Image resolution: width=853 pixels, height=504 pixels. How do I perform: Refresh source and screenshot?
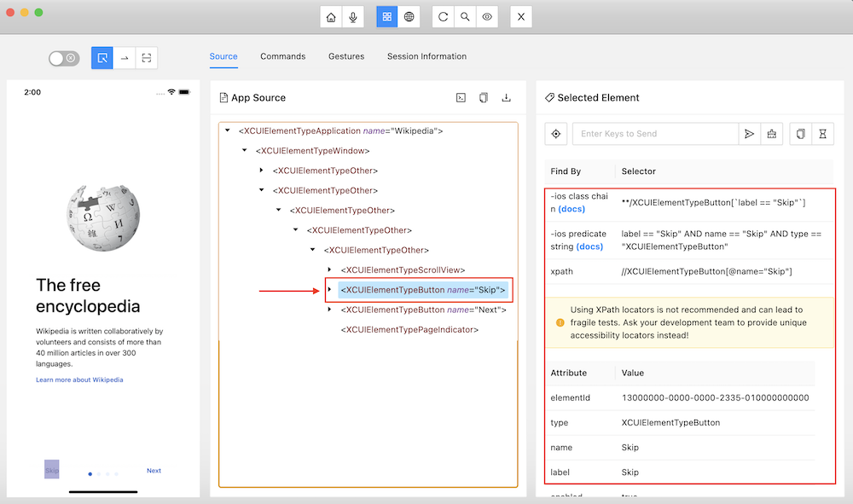443,17
